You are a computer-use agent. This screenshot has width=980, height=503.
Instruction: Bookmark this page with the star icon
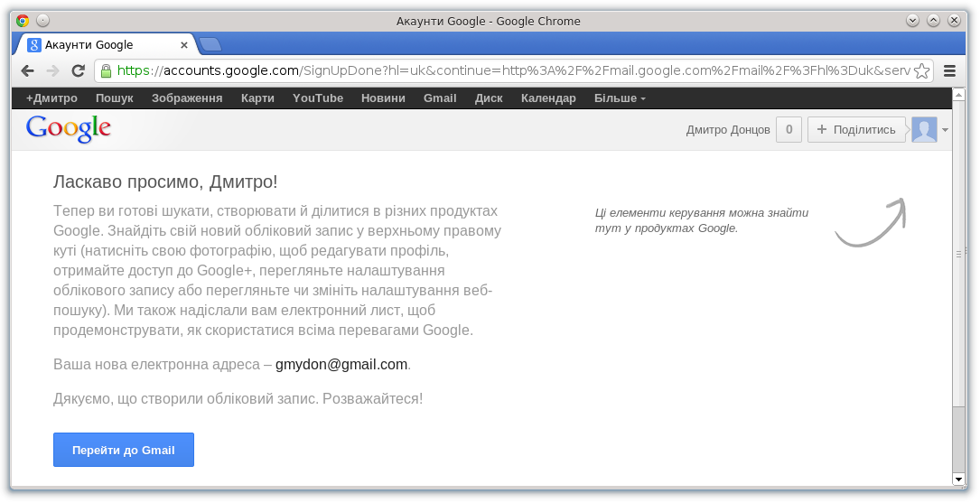pyautogui.click(x=922, y=70)
